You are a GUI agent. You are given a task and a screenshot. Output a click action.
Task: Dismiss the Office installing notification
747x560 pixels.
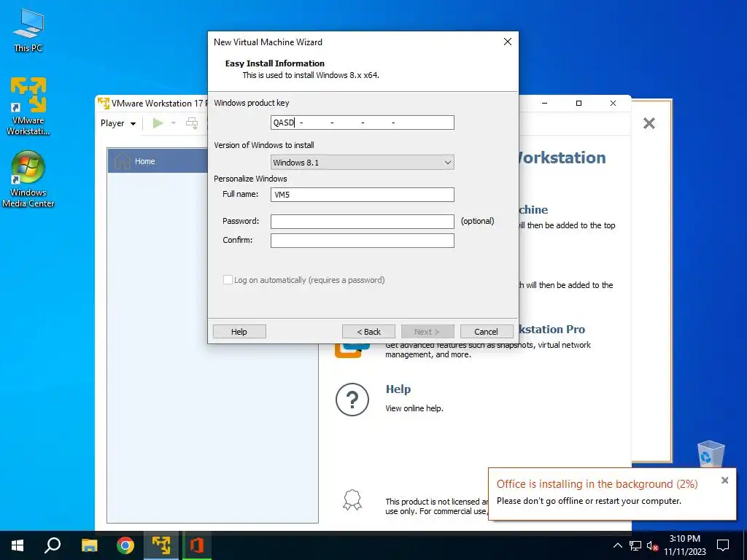pos(724,480)
